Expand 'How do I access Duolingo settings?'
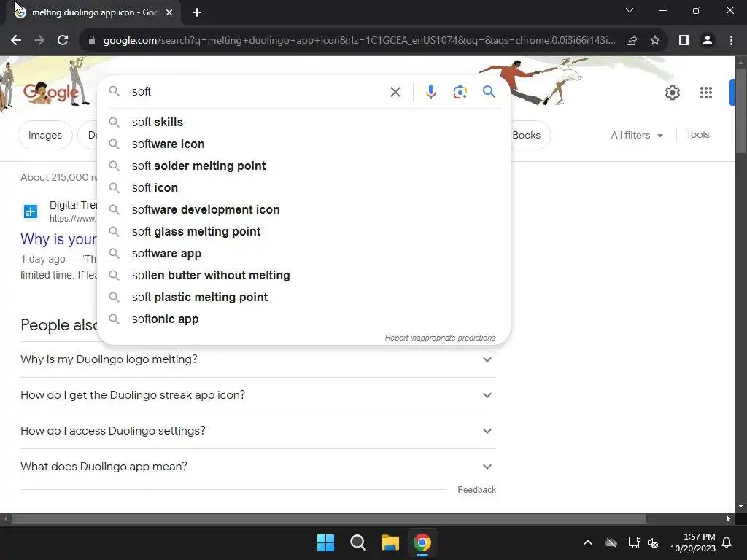This screenshot has width=747, height=560. click(x=258, y=431)
